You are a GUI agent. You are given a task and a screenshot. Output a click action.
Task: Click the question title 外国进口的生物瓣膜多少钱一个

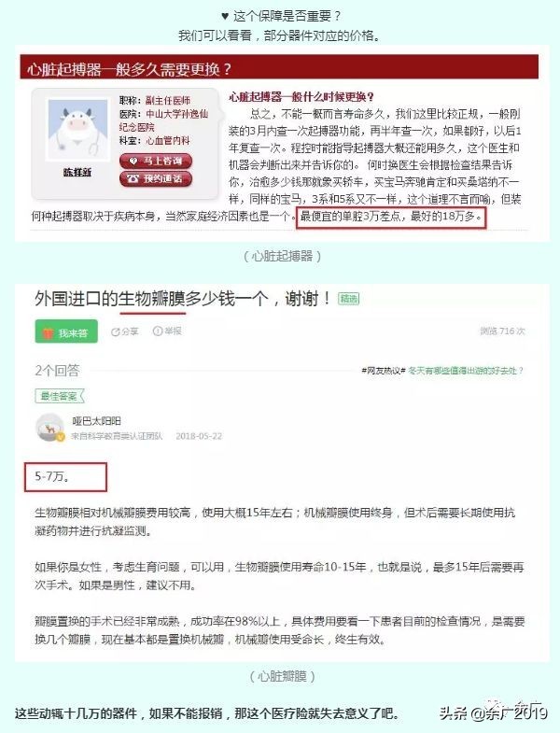152,298
